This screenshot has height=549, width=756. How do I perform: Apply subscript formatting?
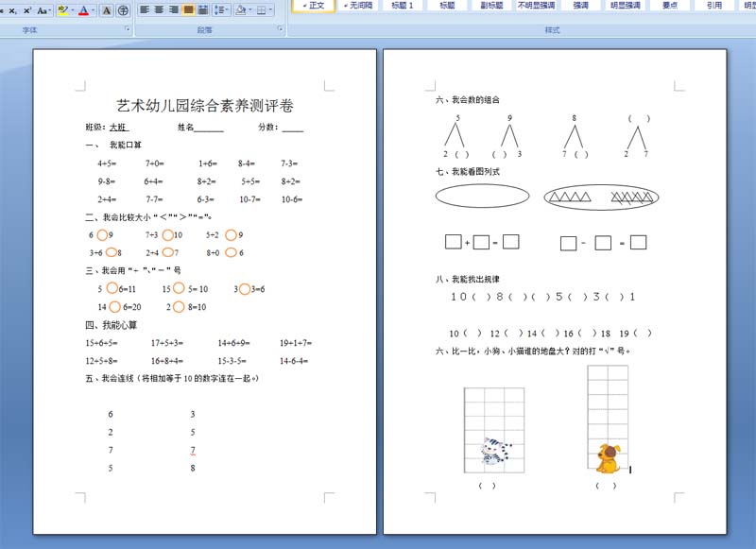tap(13, 10)
